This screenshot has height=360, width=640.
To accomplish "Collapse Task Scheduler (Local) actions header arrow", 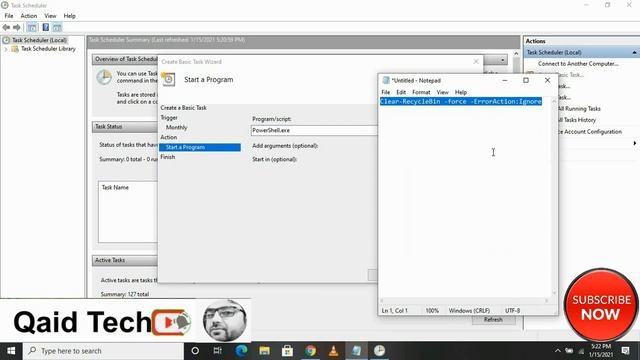I will pos(634,52).
